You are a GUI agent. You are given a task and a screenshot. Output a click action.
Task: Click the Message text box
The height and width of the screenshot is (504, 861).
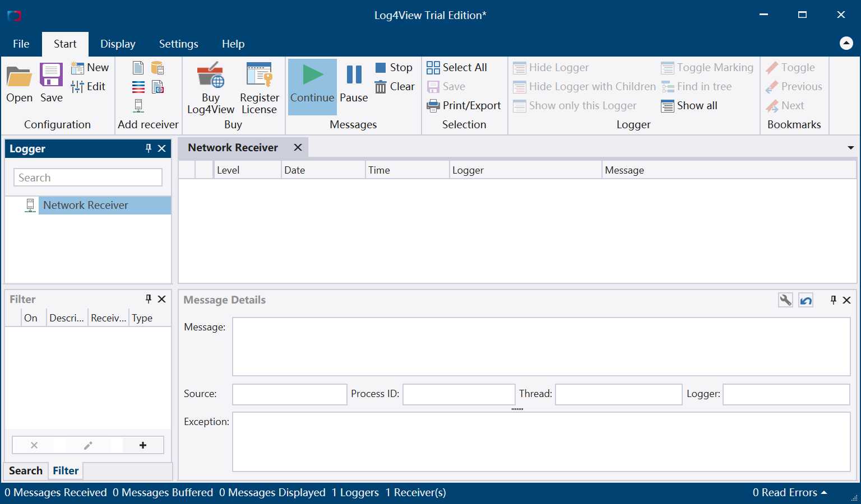[x=541, y=347]
